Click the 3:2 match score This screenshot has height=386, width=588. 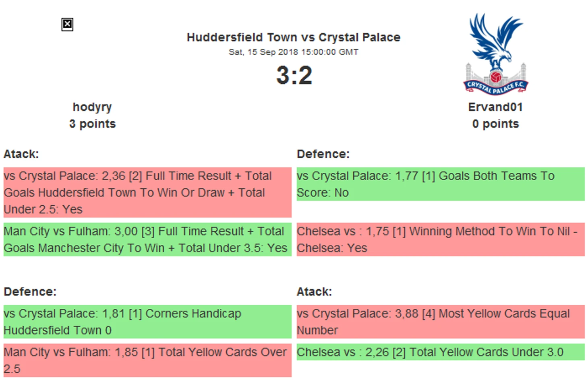coord(294,75)
